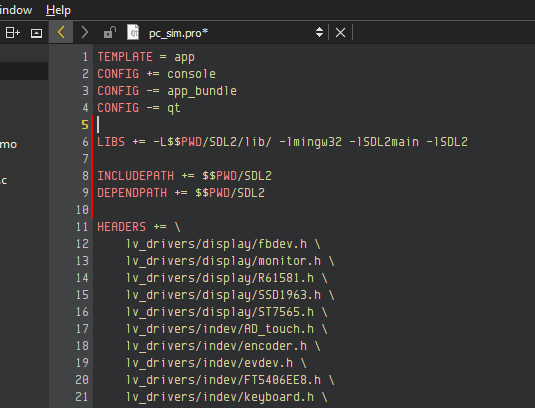The image size is (535, 408).
Task: Click LIBS keyword on line 6
Action: tap(111, 142)
